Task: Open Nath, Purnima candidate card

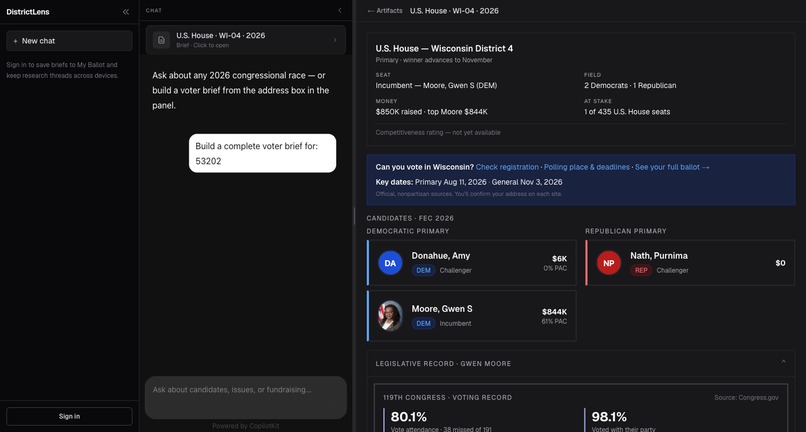Action: (x=690, y=263)
